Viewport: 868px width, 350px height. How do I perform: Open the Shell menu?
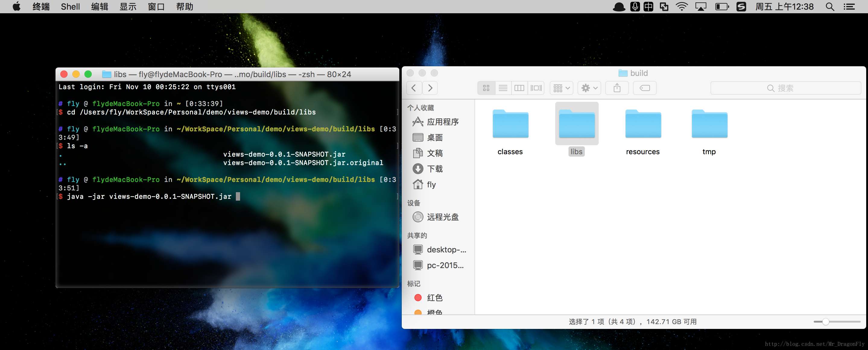pyautogui.click(x=71, y=7)
